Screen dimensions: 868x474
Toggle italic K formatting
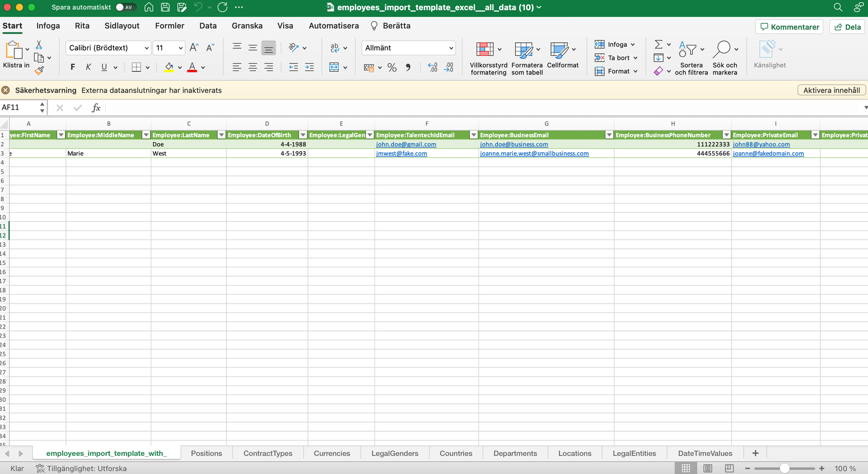tap(88, 67)
